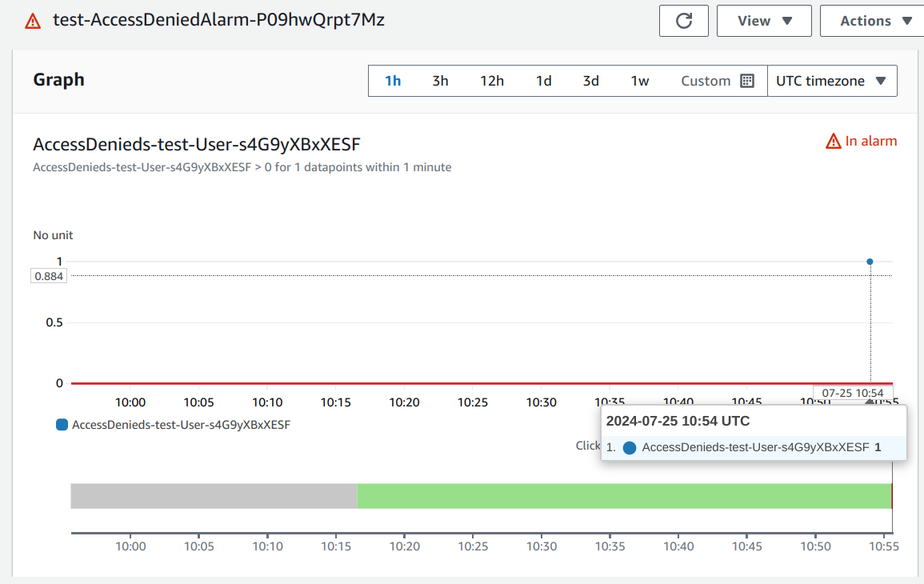The height and width of the screenshot is (584, 924).
Task: Select the 1h time range
Action: click(393, 81)
